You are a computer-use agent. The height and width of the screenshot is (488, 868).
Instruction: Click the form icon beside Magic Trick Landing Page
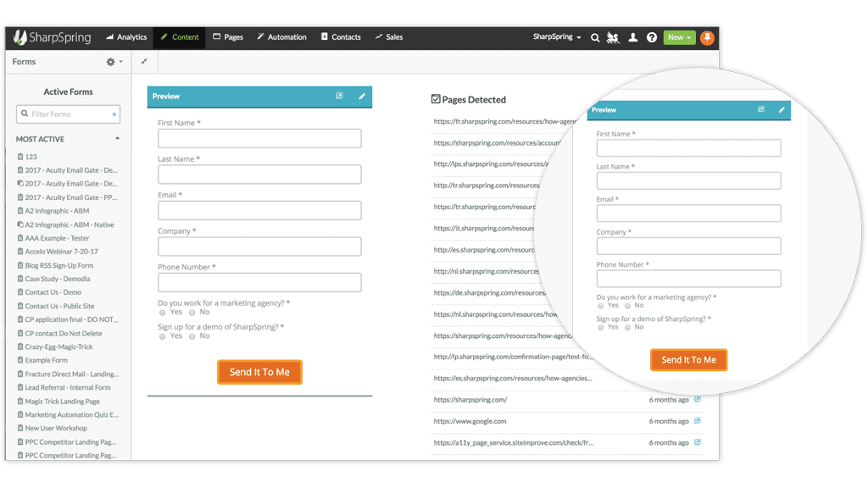point(20,401)
